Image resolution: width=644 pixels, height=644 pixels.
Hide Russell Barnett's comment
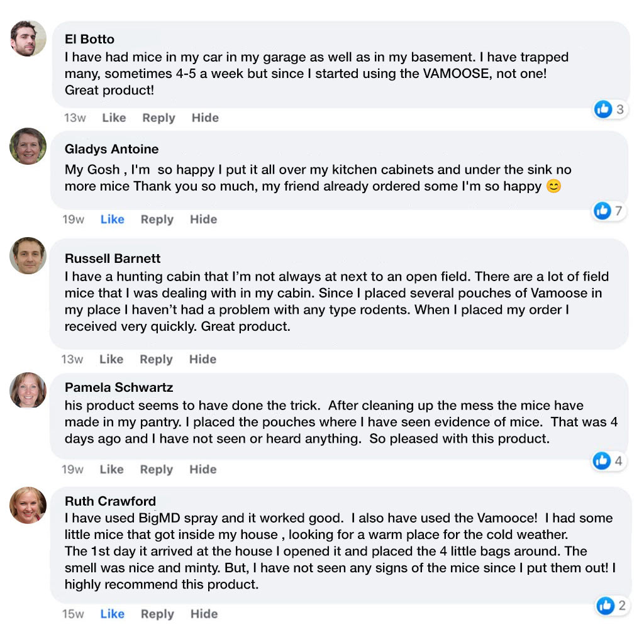(x=203, y=359)
